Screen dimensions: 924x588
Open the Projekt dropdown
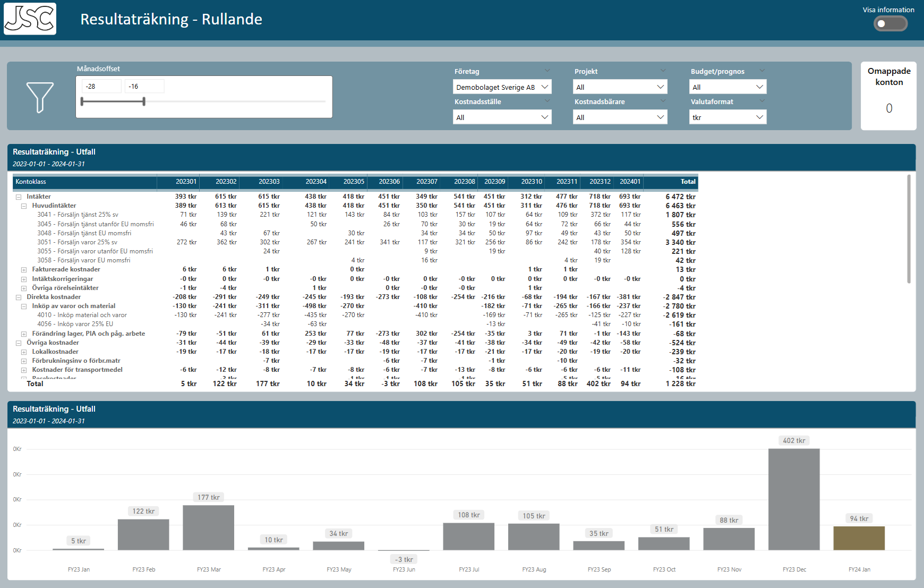pyautogui.click(x=620, y=87)
